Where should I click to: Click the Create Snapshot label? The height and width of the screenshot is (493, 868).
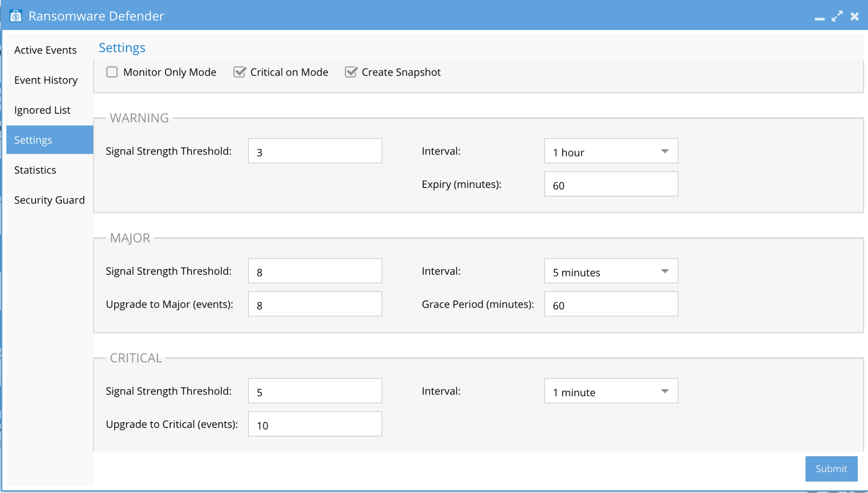pyautogui.click(x=401, y=72)
